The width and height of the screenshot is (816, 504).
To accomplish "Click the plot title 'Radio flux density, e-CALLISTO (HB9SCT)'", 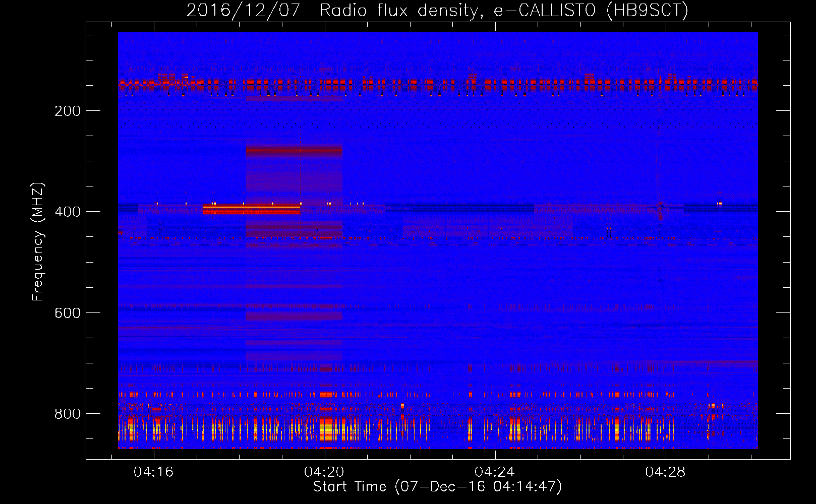I will tap(504, 11).
